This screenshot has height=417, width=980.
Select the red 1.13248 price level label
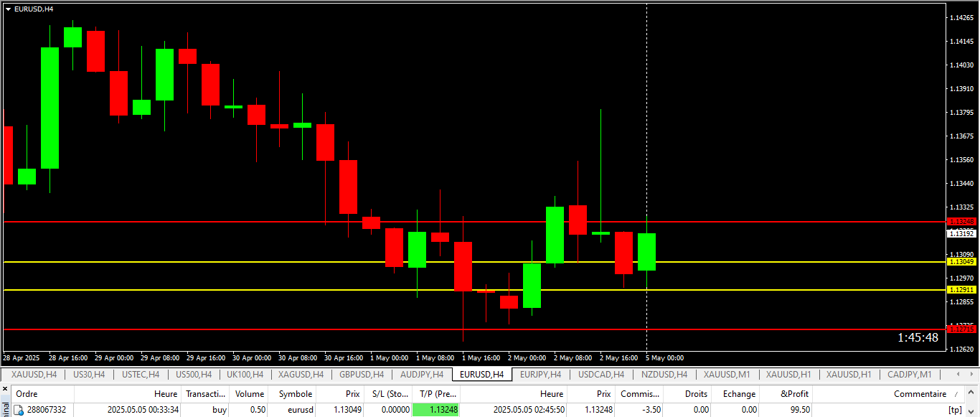pyautogui.click(x=961, y=222)
